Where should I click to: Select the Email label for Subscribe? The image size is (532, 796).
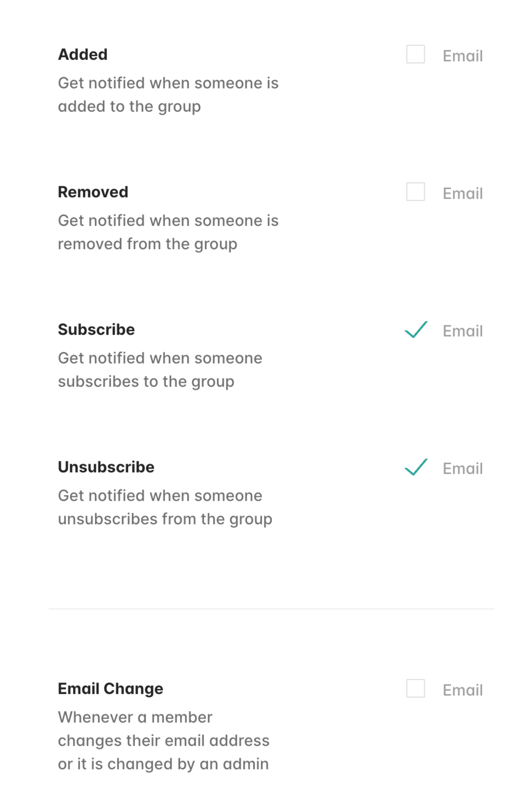462,331
